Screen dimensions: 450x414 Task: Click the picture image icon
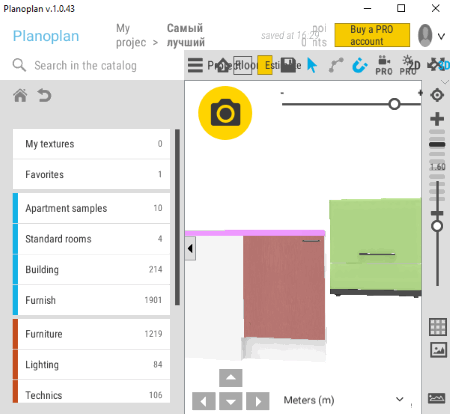[438, 350]
